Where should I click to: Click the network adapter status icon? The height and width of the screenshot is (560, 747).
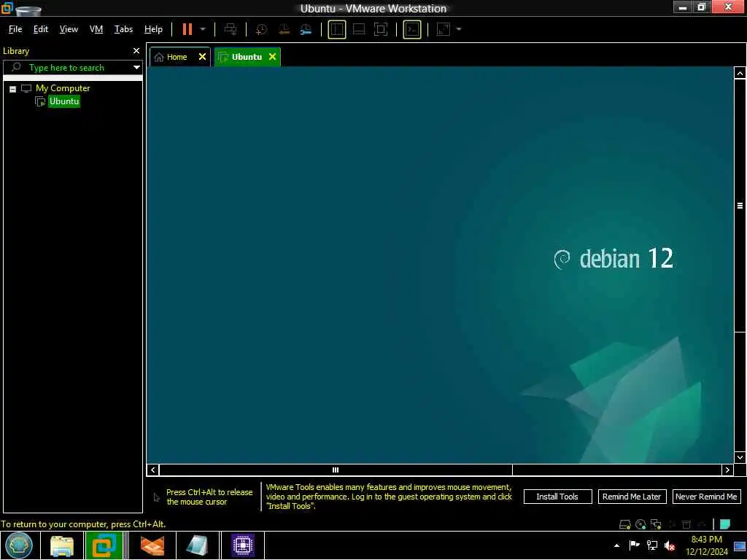[656, 525]
